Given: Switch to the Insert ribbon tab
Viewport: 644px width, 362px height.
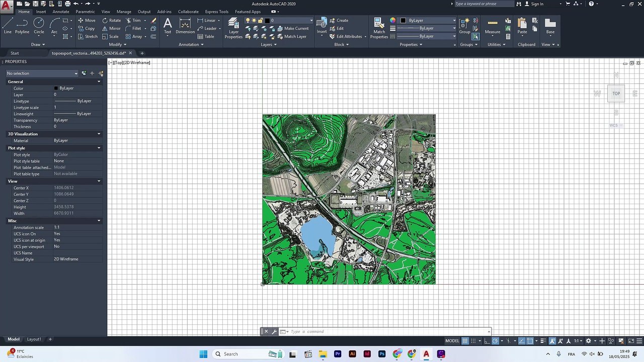Looking at the screenshot, I should pyautogui.click(x=41, y=12).
